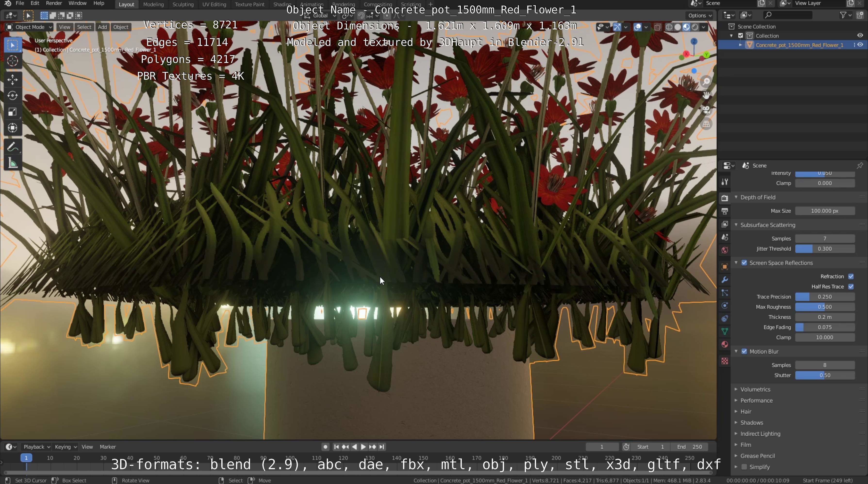Adjust the Trace Precision slider
This screenshot has height=484, width=868.
click(825, 297)
